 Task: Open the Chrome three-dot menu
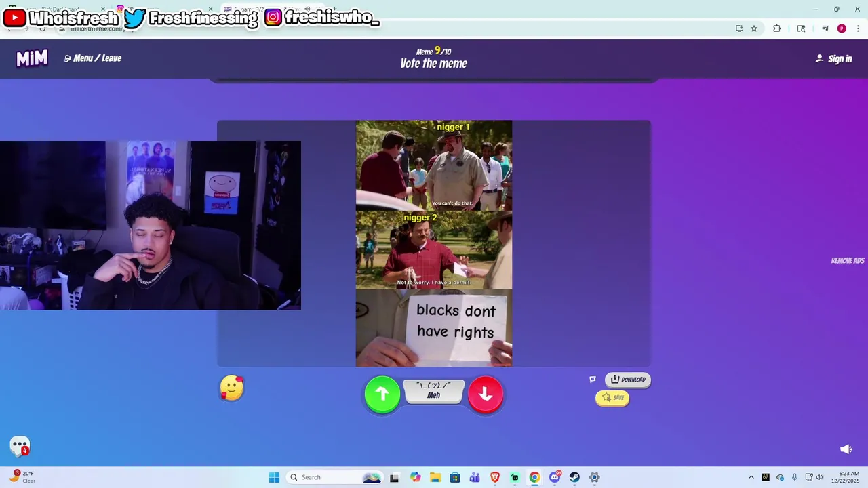858,28
